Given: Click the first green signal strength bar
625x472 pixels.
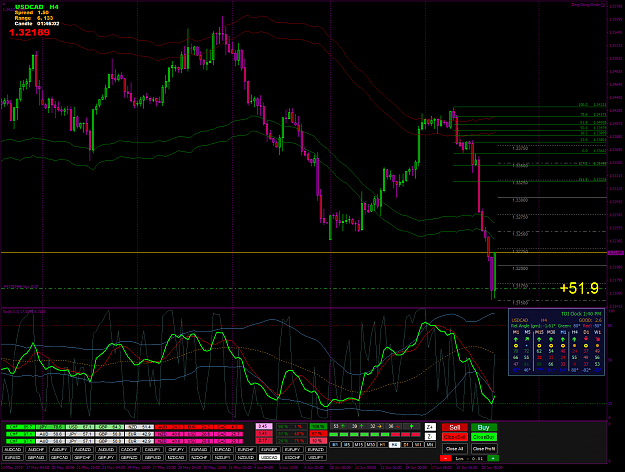Looking at the screenshot, I should point(334,435).
